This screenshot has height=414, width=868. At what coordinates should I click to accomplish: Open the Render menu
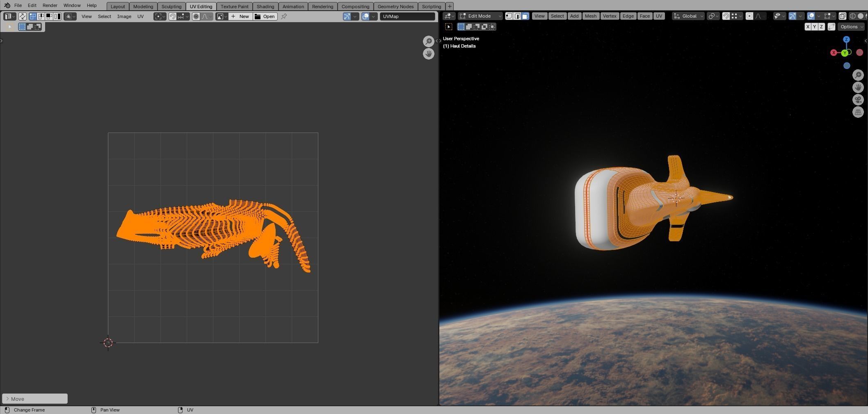(x=50, y=5)
